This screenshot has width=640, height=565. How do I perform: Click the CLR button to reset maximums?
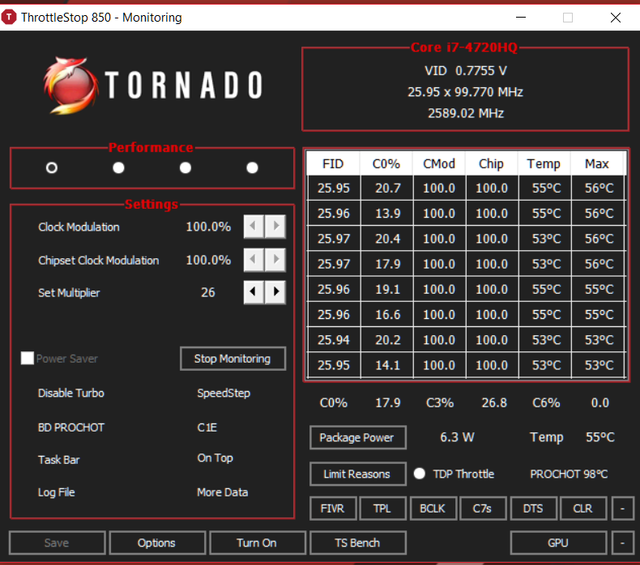[583, 508]
